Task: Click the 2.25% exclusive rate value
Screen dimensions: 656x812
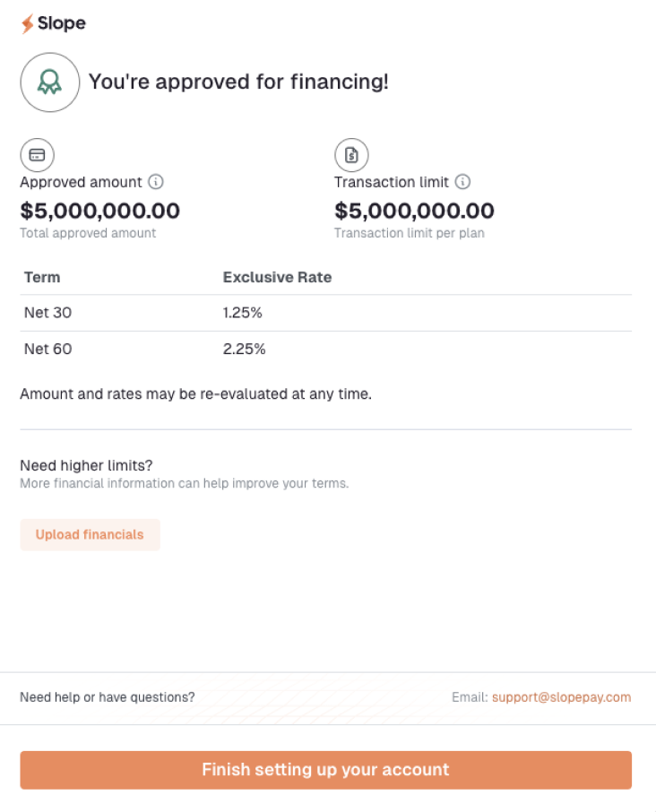Action: [244, 349]
